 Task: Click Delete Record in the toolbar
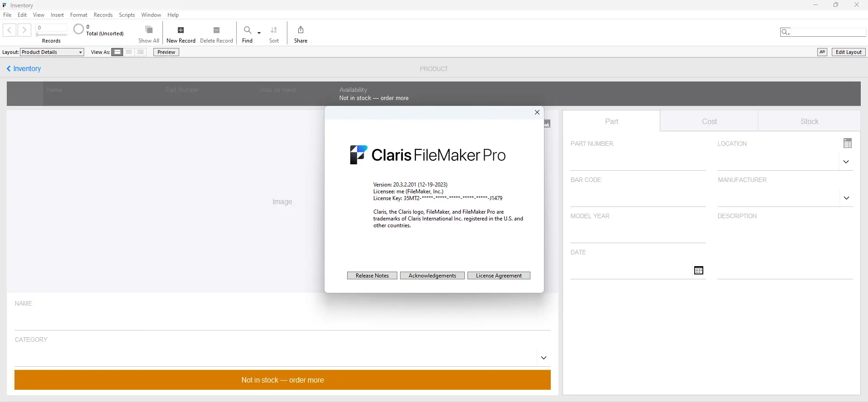tap(216, 34)
